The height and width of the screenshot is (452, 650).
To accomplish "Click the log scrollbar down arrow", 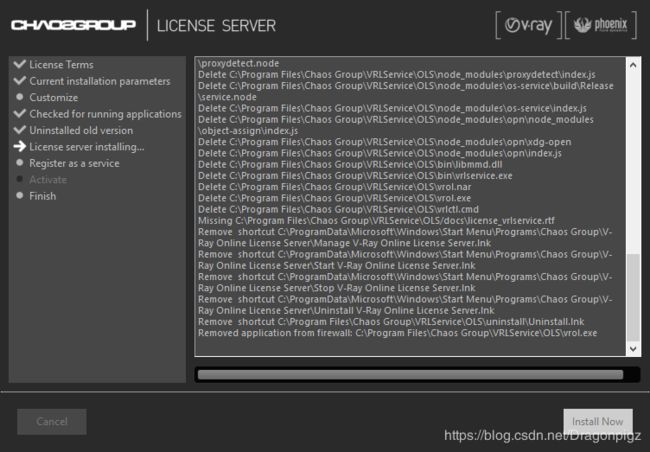I will [x=632, y=348].
